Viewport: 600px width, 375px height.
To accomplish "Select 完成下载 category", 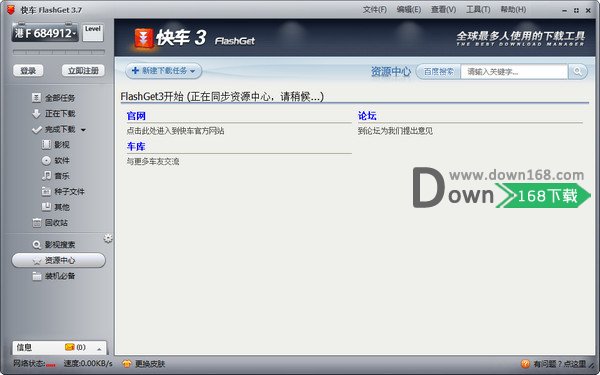I will click(60, 129).
